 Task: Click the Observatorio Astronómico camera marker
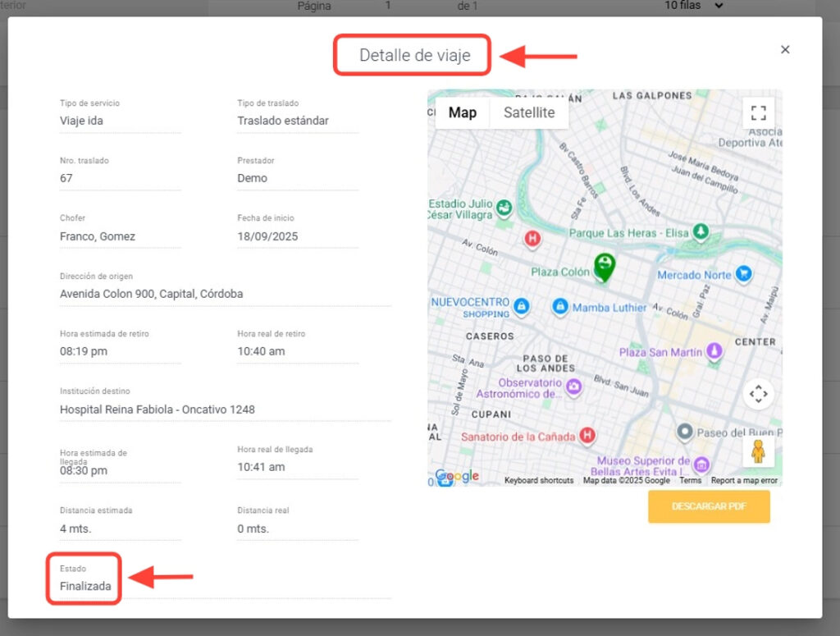[x=574, y=386]
